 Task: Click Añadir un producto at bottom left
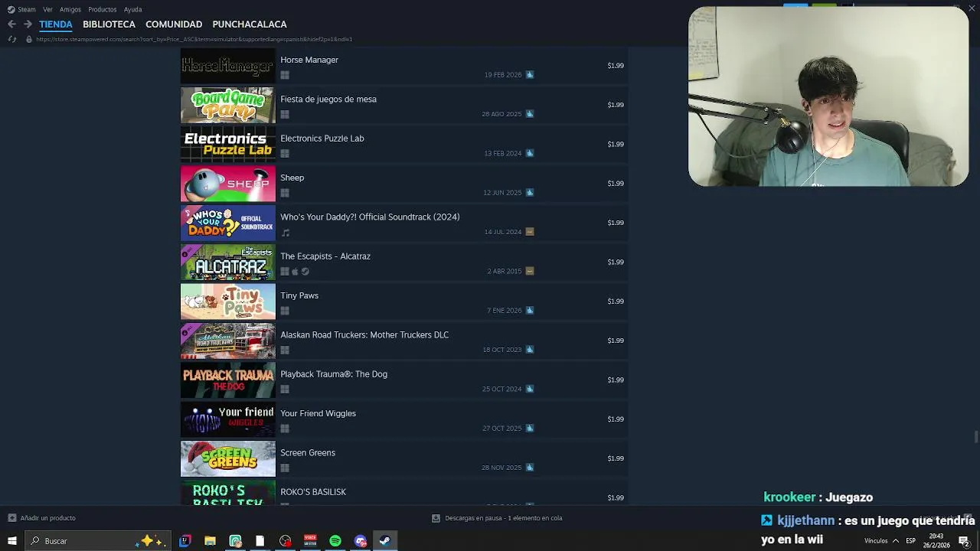42,518
